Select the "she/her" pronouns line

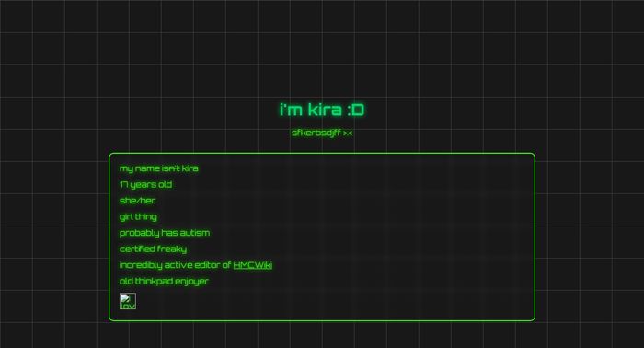click(138, 201)
